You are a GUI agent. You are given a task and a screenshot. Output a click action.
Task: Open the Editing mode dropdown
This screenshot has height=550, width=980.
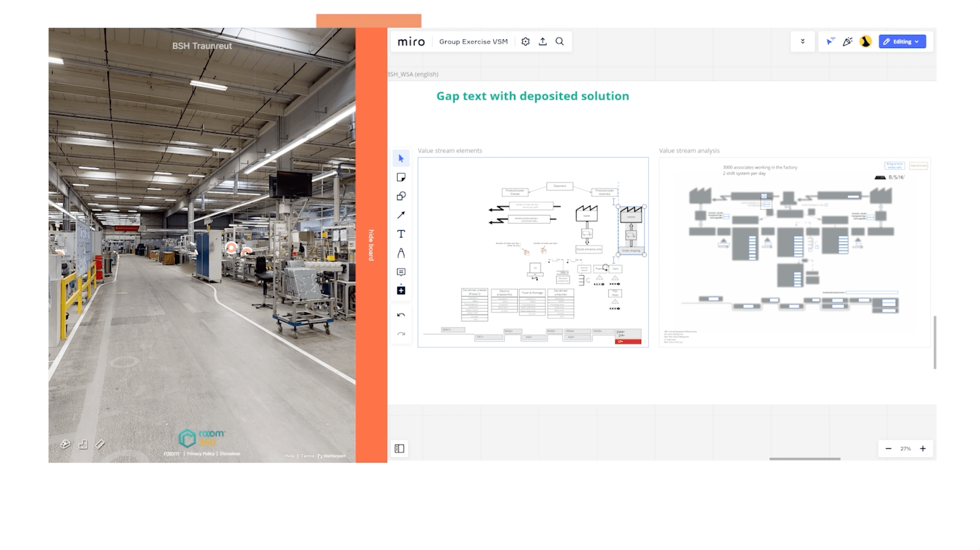pyautogui.click(x=902, y=41)
